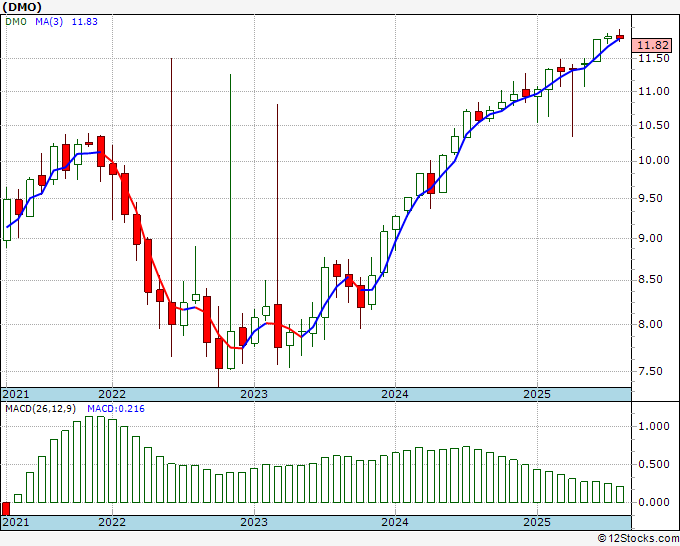The width and height of the screenshot is (680, 546).
Task: Click 2021 on the MACD timeline
Action: [16, 522]
